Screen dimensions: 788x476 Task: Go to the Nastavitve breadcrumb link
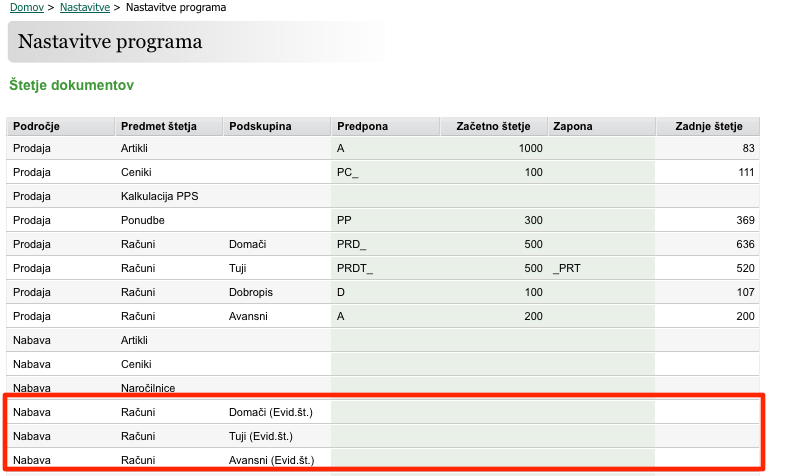(84, 7)
